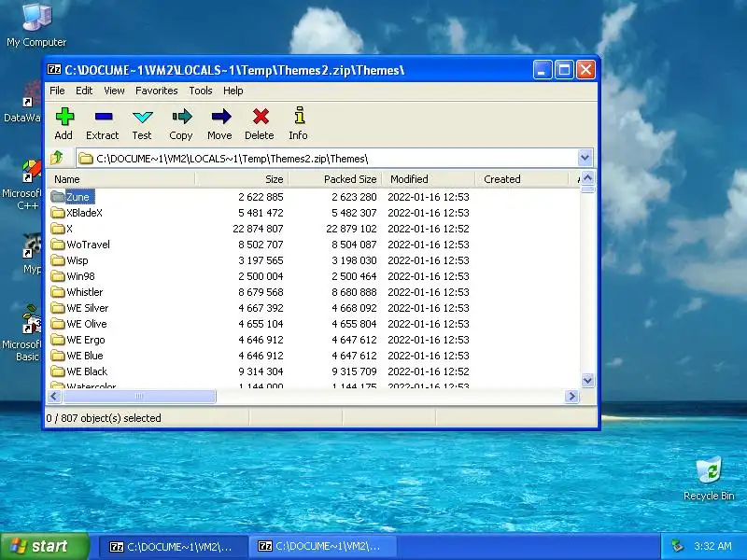The height and width of the screenshot is (560, 747).
Task: Click Zune size value 2 622 885
Action: [x=261, y=197]
